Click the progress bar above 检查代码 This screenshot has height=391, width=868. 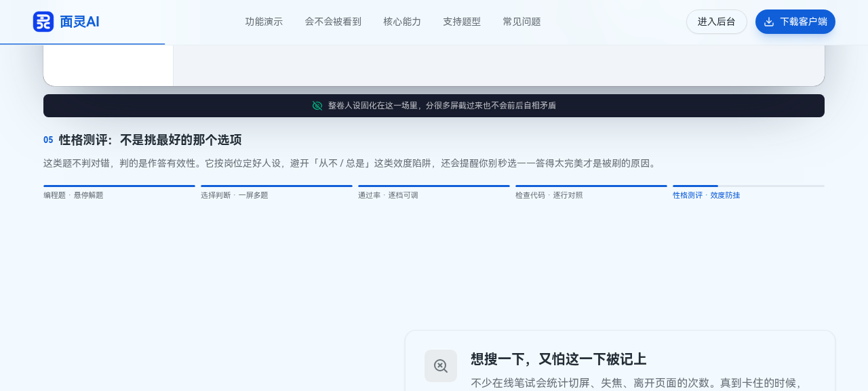coord(591,186)
